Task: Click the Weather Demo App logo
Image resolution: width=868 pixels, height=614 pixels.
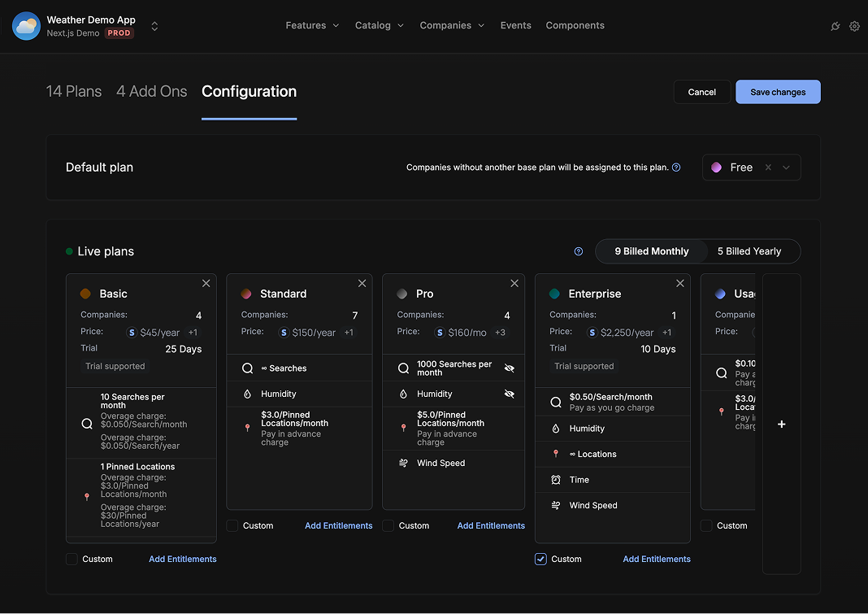Action: click(26, 26)
